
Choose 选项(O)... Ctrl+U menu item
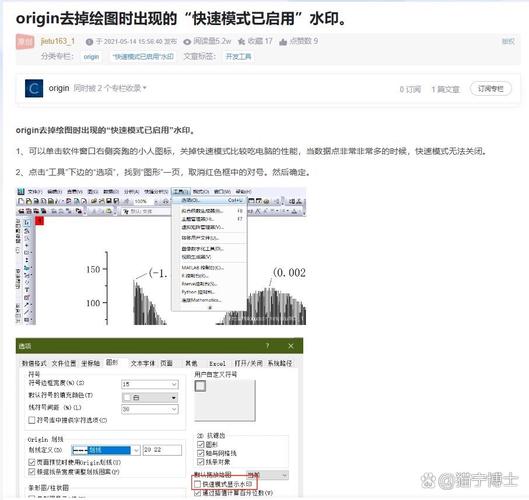pos(209,200)
